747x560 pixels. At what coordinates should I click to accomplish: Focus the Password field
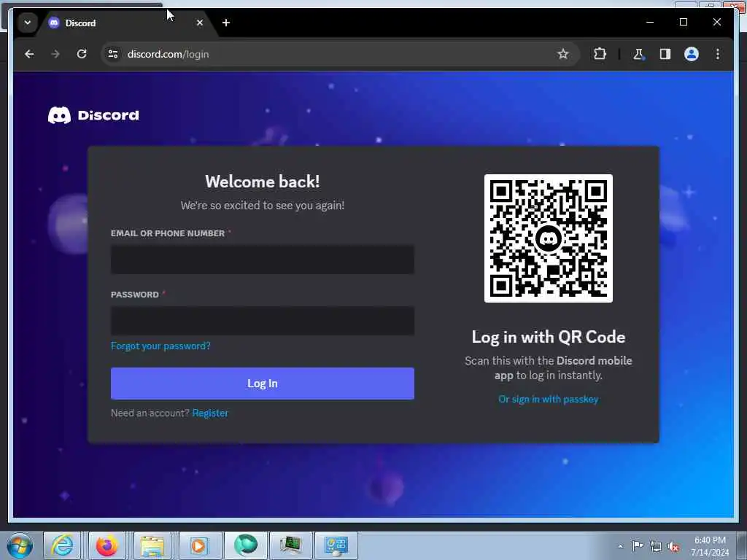tap(263, 321)
